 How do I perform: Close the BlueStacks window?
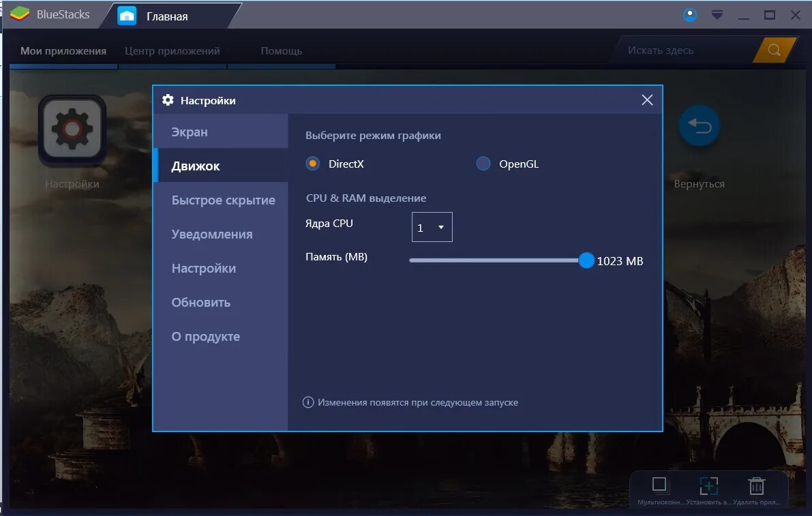click(x=796, y=15)
